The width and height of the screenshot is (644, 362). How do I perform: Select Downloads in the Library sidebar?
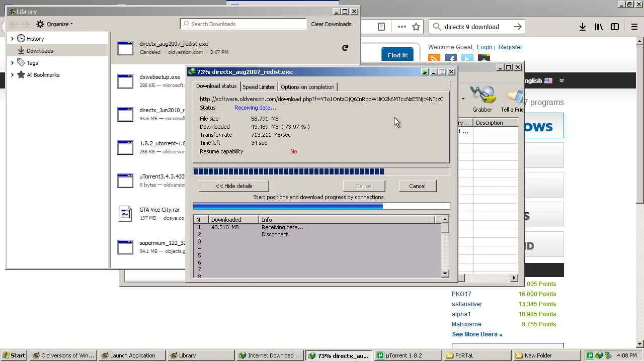(57, 50)
